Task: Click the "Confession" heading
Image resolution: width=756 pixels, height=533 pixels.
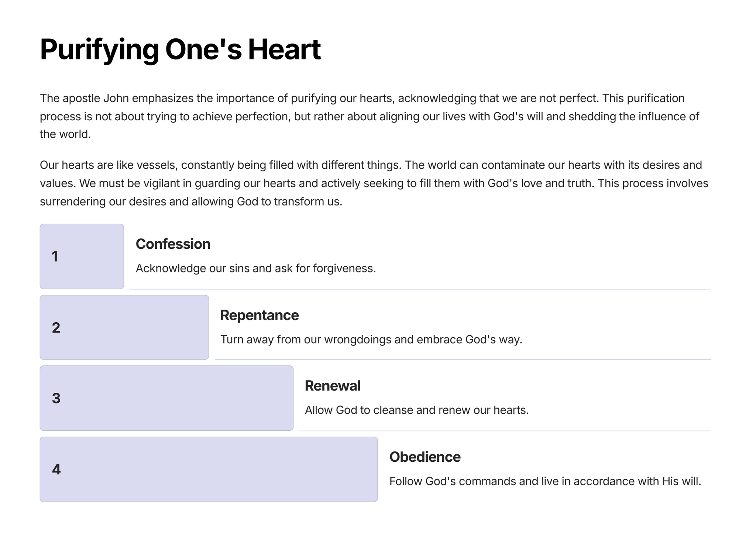Action: 173,244
